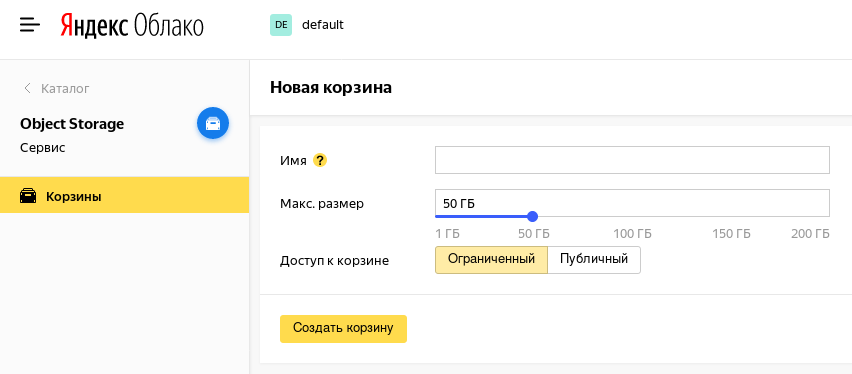This screenshot has height=374, width=852.
Task: Click the Корзины bucket icon in sidebar
Action: coord(28,196)
